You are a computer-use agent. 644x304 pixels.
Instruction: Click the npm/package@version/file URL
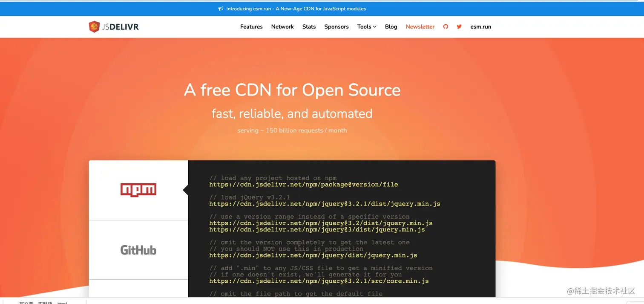tap(304, 185)
